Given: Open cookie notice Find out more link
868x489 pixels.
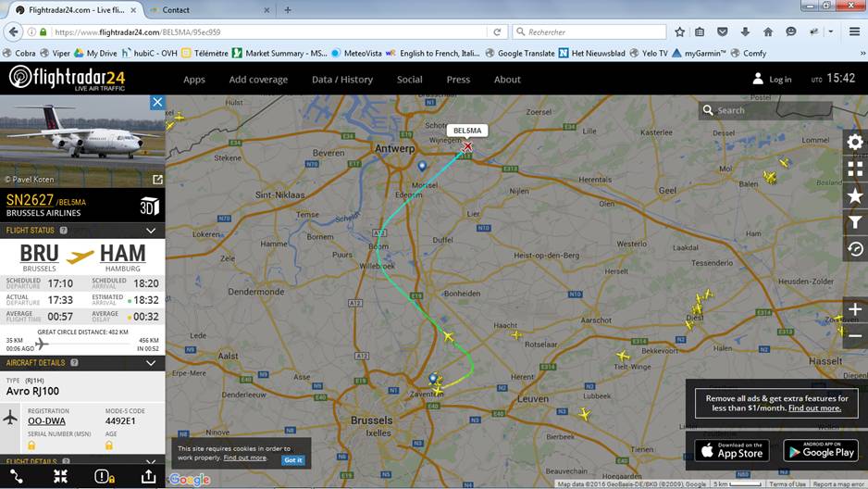Looking at the screenshot, I should [x=244, y=458].
